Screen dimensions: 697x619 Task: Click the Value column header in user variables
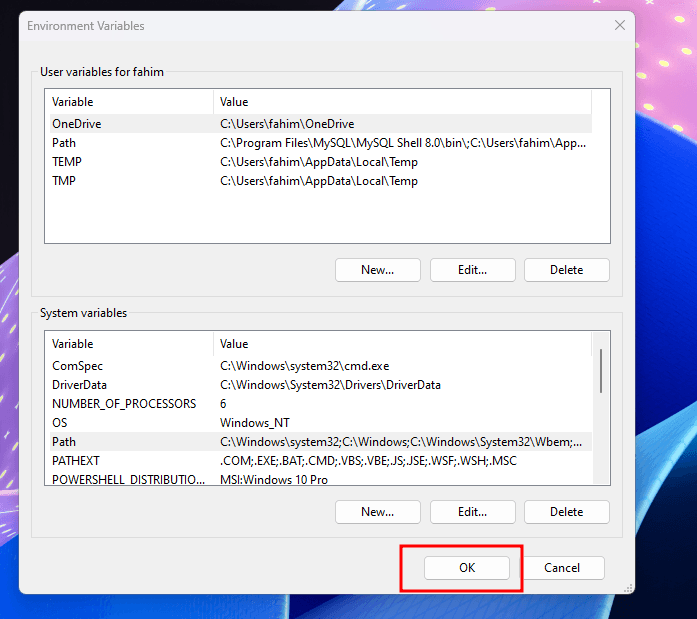point(402,102)
